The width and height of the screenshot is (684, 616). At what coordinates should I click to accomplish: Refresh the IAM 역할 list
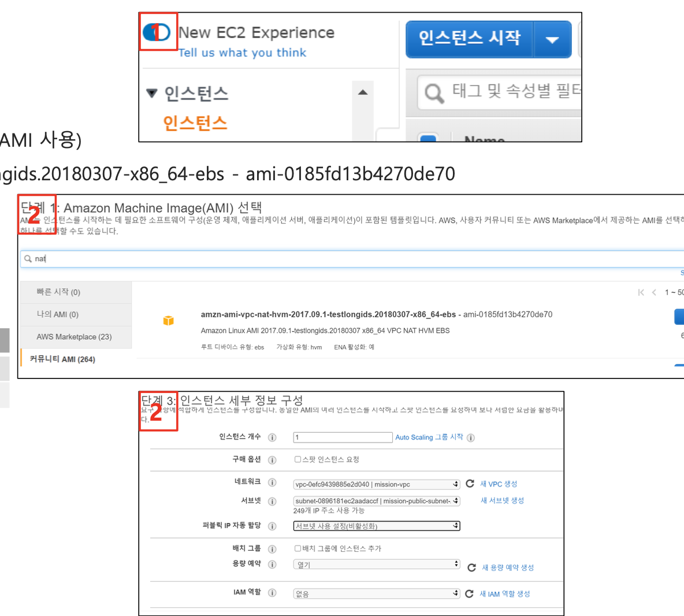pos(469,593)
